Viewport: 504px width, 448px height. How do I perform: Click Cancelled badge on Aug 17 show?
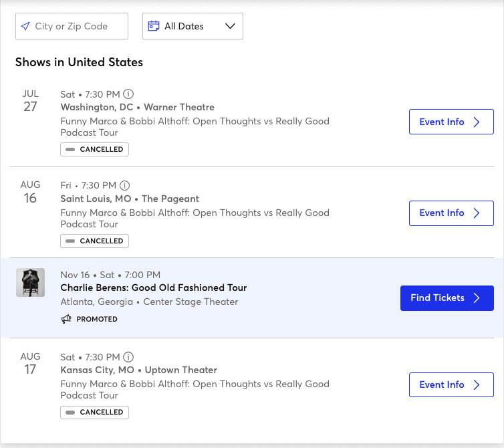click(94, 413)
